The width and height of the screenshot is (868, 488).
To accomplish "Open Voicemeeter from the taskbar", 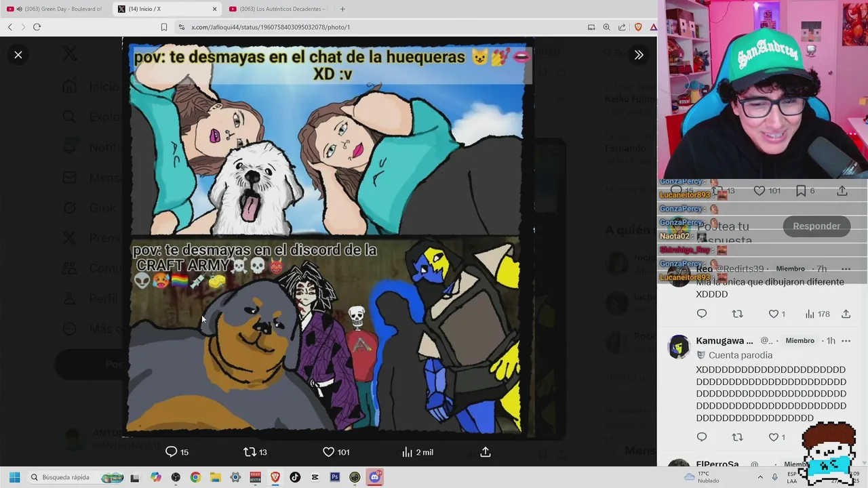I will [256, 477].
